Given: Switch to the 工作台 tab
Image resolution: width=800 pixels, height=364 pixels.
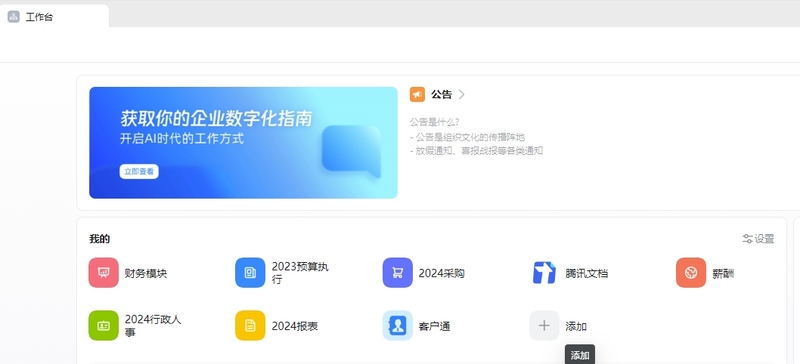Looking at the screenshot, I should click(x=55, y=16).
